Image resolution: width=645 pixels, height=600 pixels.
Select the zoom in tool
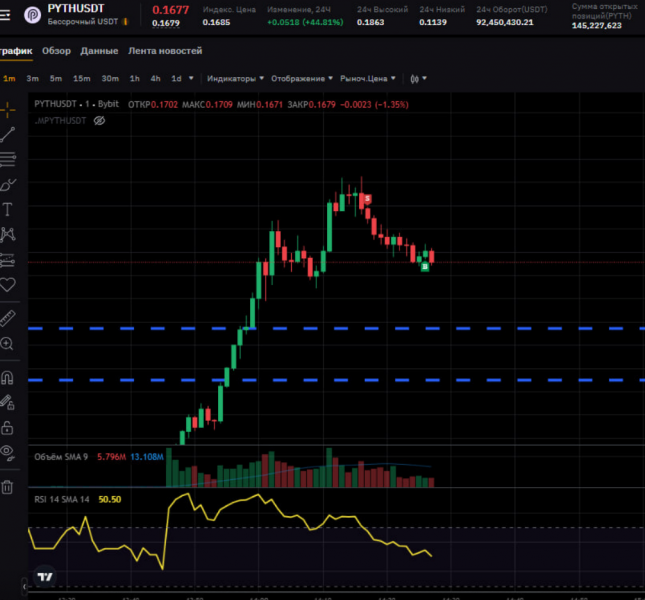[x=7, y=343]
